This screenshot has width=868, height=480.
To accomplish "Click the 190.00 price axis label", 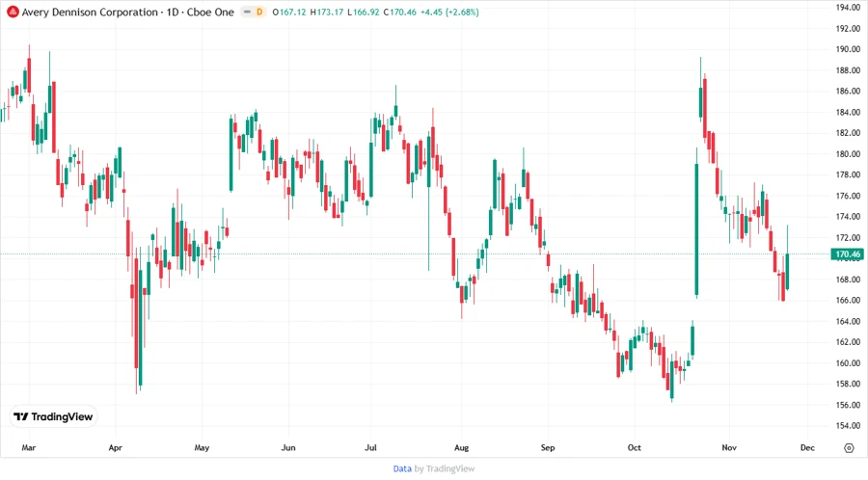I will [848, 48].
